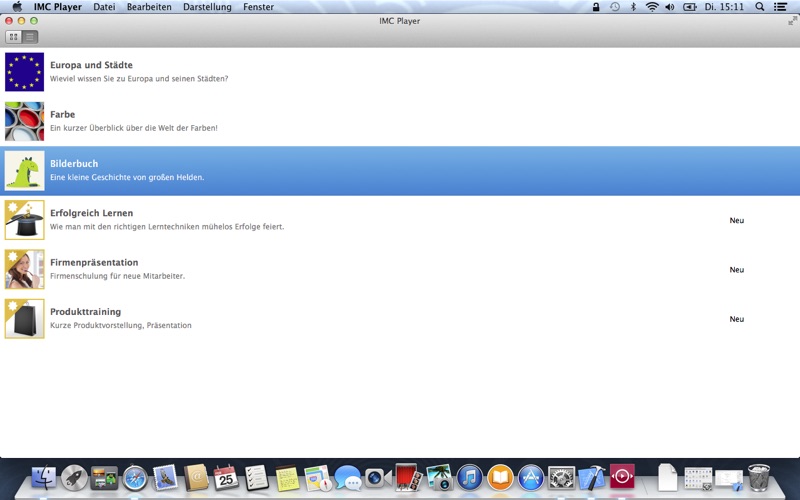Screen dimensions: 800x500
Task: Open Calendar icon showing 25
Action: coord(226,478)
